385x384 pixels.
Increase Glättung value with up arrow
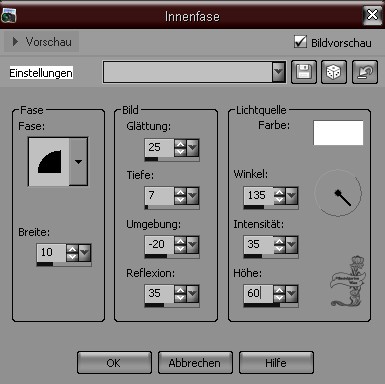point(180,144)
